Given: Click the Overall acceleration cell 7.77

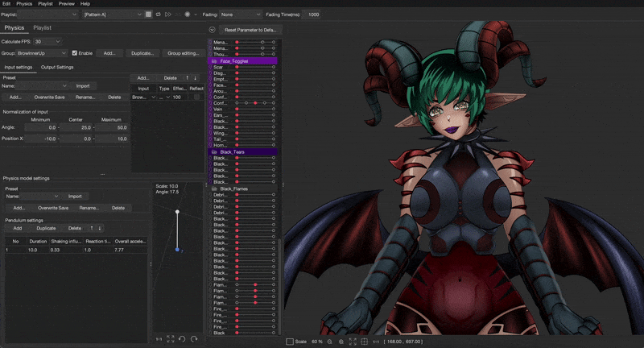Looking at the screenshot, I should click(130, 250).
